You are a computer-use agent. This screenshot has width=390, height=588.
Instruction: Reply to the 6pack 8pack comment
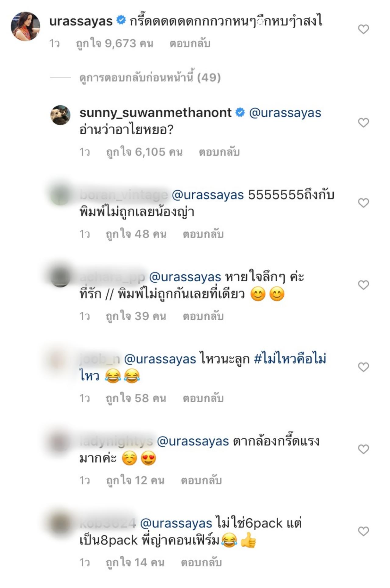pyautogui.click(x=201, y=562)
